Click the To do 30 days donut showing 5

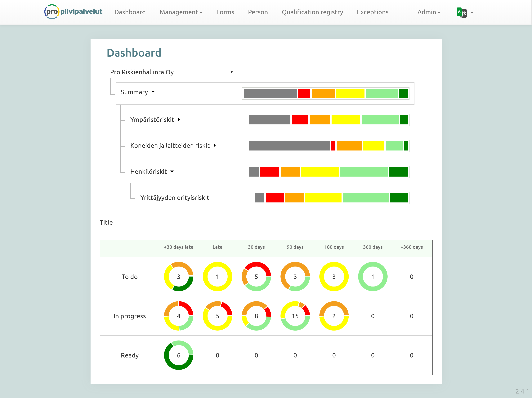pyautogui.click(x=256, y=277)
